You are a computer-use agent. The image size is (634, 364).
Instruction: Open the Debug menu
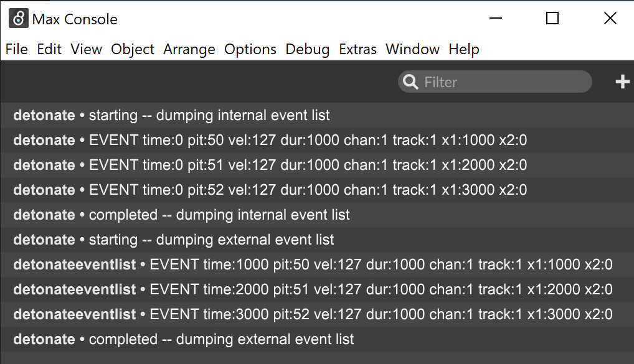pyautogui.click(x=307, y=49)
